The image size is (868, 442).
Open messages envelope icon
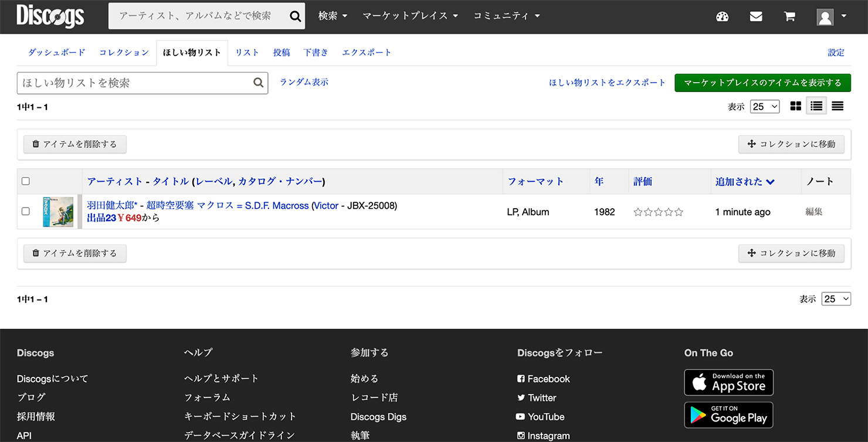coord(756,16)
